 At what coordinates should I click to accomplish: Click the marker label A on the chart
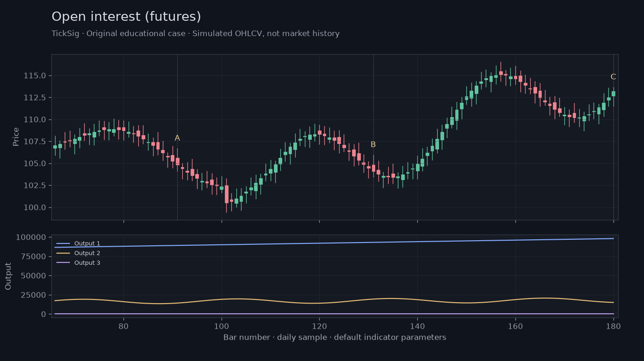point(177,138)
